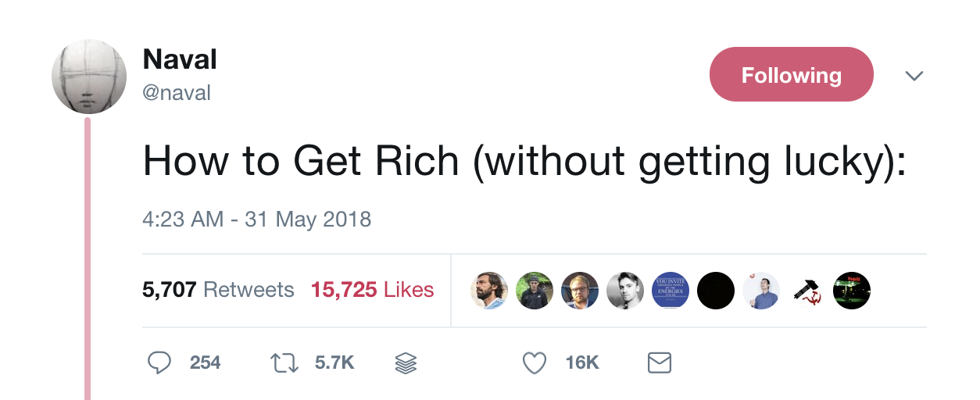This screenshot has height=400, width=980.
Task: Like the tweet with the heart icon
Action: (x=535, y=362)
